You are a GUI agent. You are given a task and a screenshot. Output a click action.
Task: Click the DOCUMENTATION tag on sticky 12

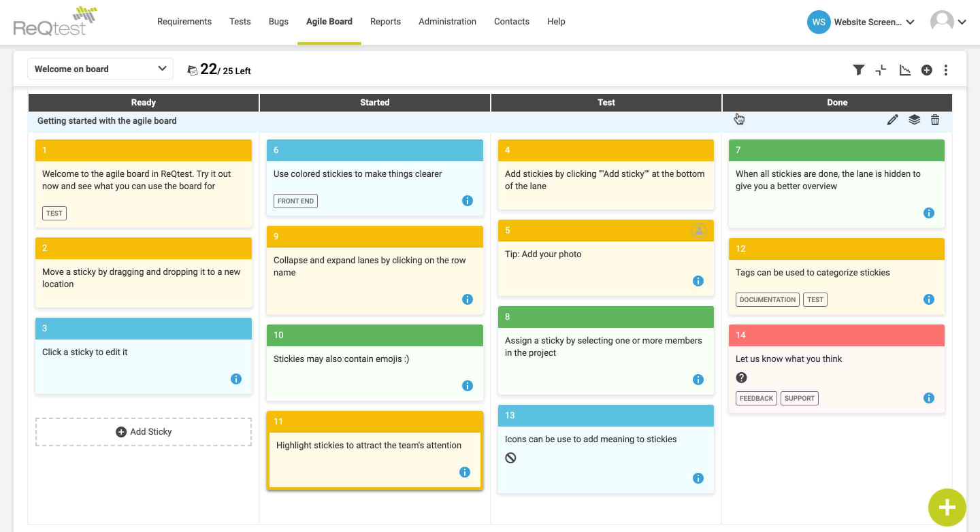767,299
